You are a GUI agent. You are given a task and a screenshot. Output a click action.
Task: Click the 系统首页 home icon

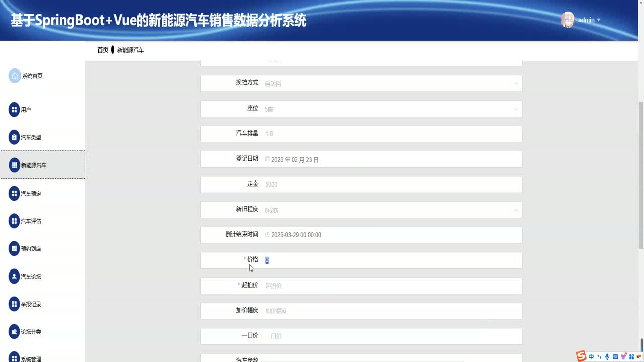click(15, 76)
